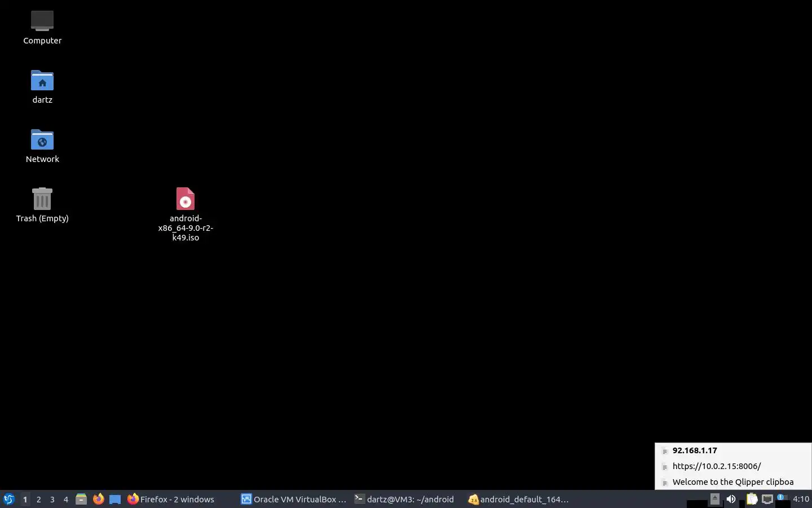Viewport: 812px width, 508px height.
Task: Select clipboard entry 92.168.1.17
Action: click(x=733, y=450)
